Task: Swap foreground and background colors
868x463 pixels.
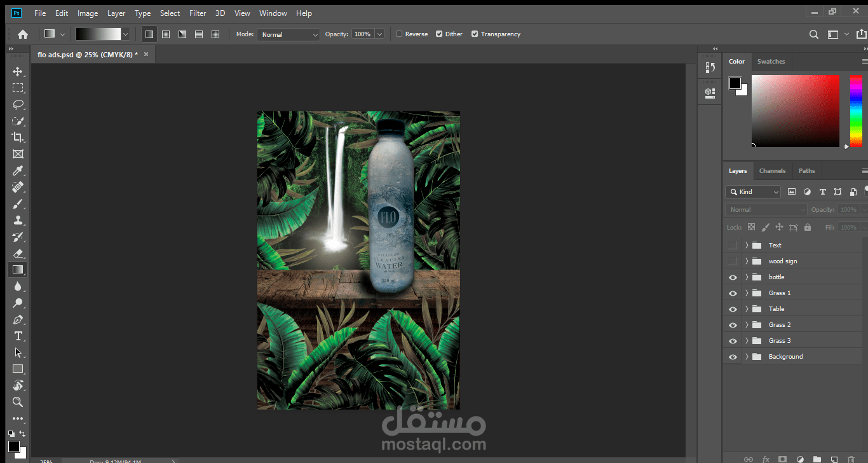Action: pos(23,434)
